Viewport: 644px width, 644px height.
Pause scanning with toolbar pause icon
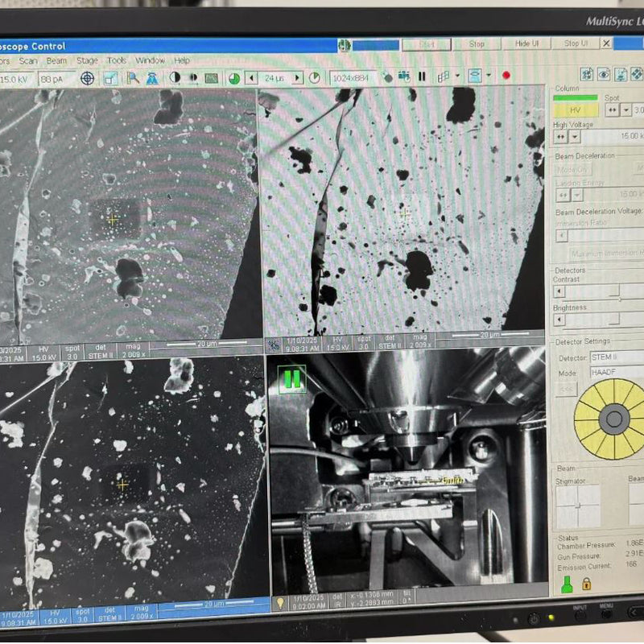click(x=422, y=76)
